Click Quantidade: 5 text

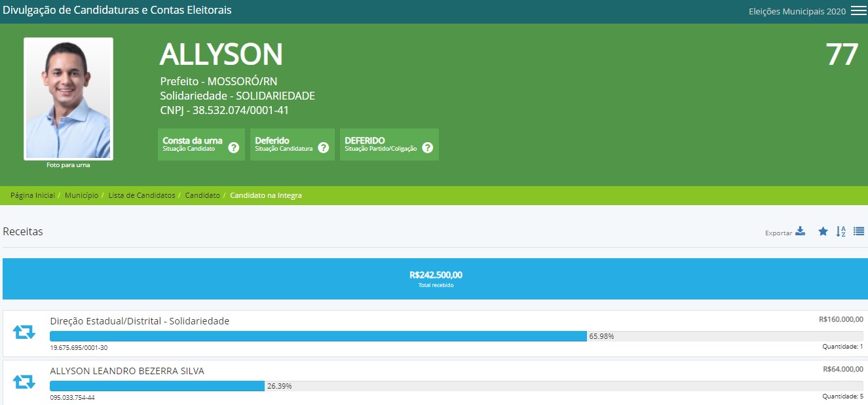point(843,396)
